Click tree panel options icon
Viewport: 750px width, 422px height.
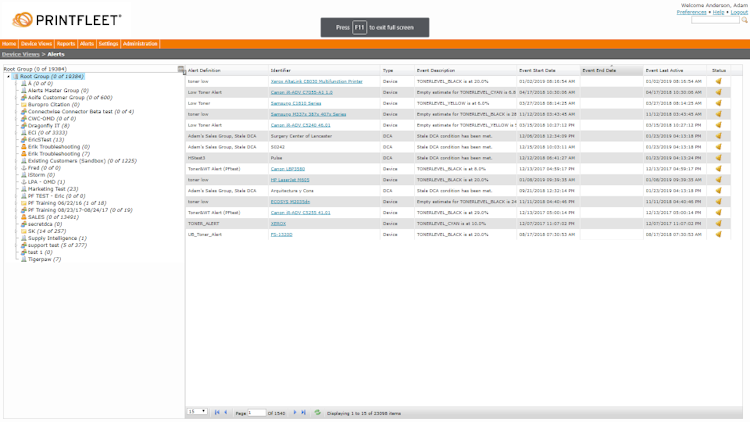tap(181, 70)
